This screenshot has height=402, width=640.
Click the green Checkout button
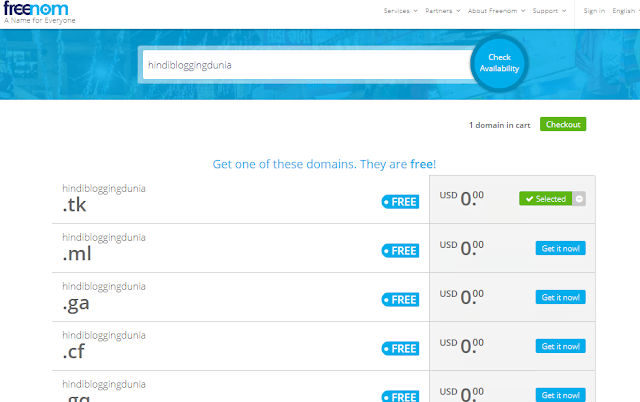pyautogui.click(x=563, y=124)
